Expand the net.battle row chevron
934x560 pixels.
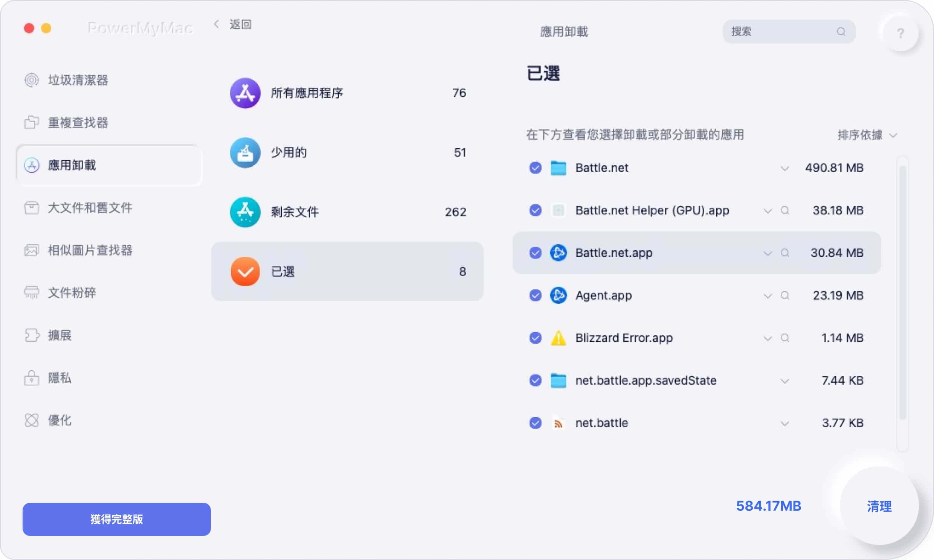785,423
